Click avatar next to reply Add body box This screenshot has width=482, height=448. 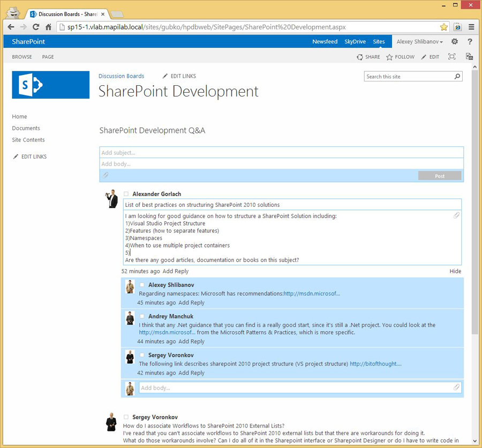coord(130,389)
